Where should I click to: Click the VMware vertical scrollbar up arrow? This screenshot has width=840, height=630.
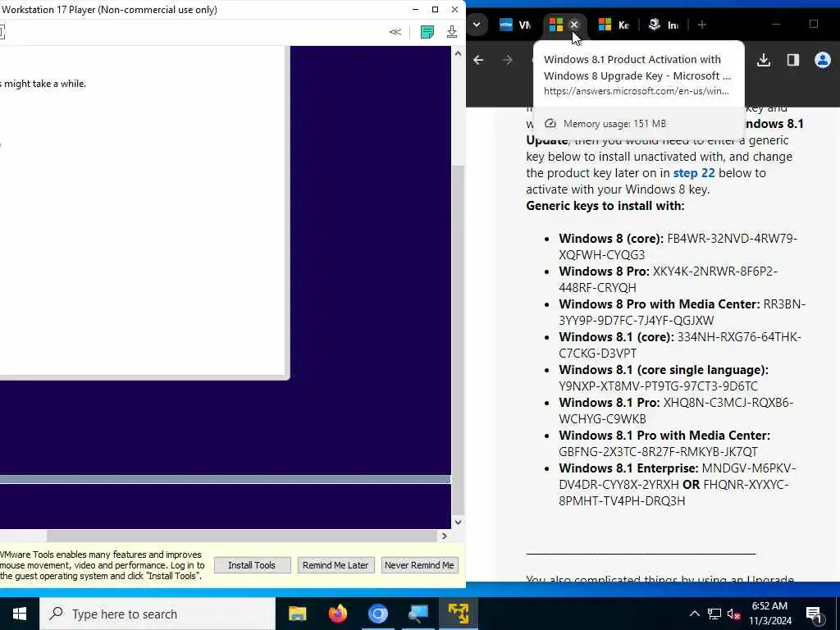coord(458,53)
